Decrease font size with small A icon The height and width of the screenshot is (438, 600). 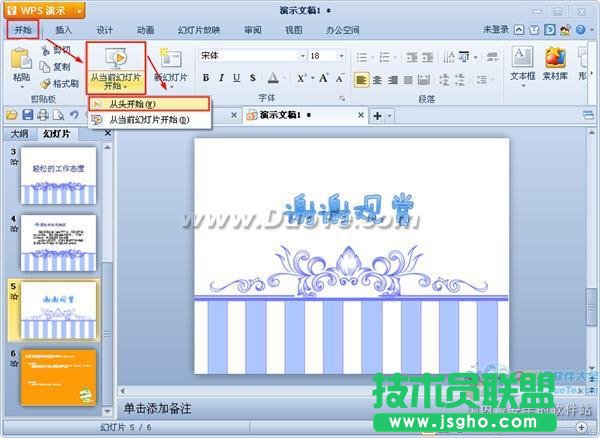340,78
